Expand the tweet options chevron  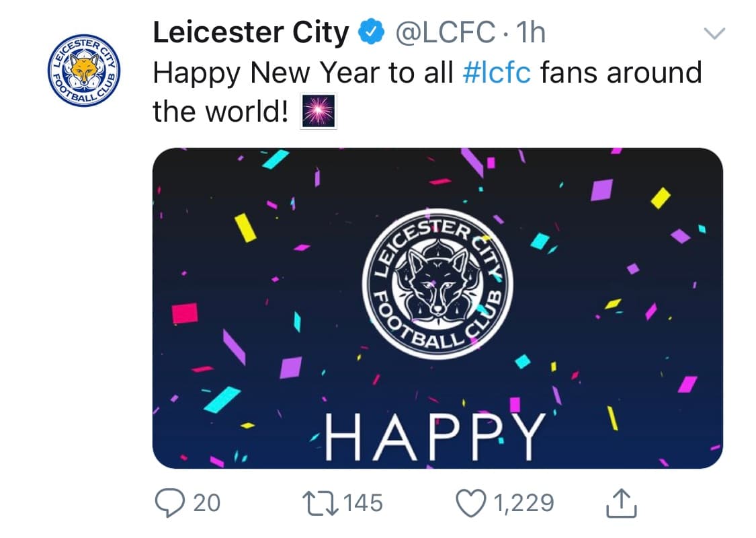(716, 33)
